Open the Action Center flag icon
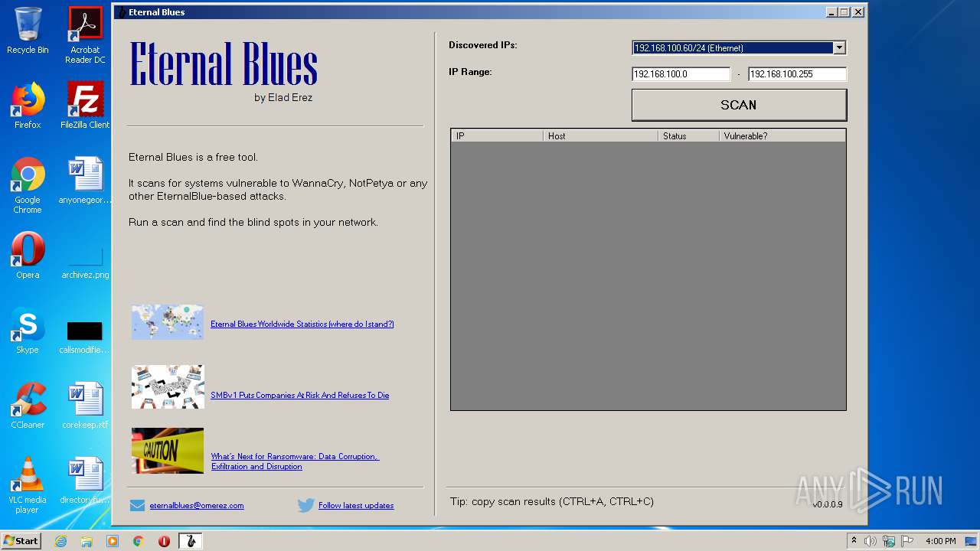This screenshot has width=980, height=551. pyautogui.click(x=907, y=541)
